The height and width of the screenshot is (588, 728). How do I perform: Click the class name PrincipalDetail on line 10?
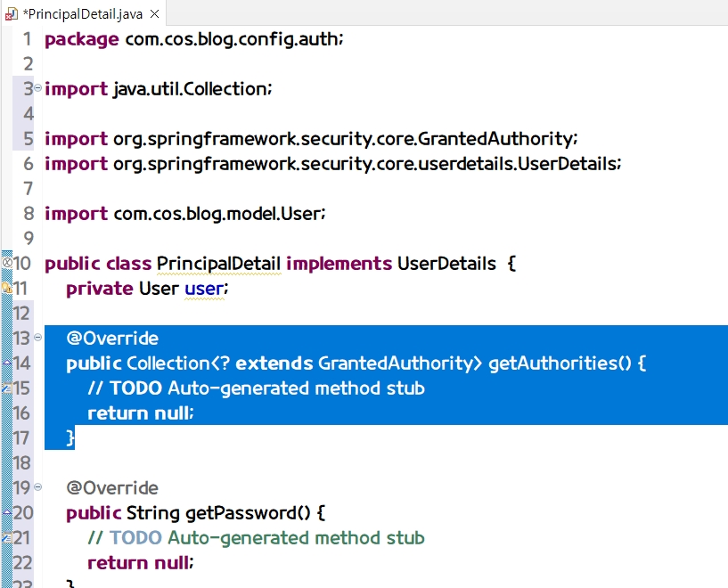tap(218, 264)
